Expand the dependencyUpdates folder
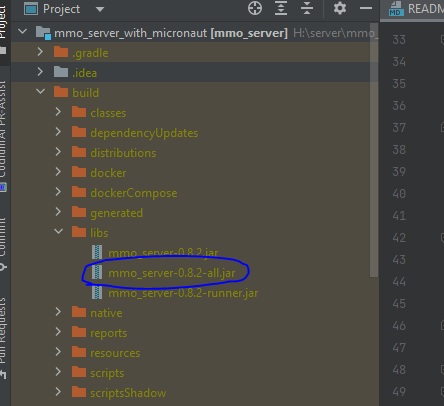Image resolution: width=444 pixels, height=406 pixels. [58, 132]
